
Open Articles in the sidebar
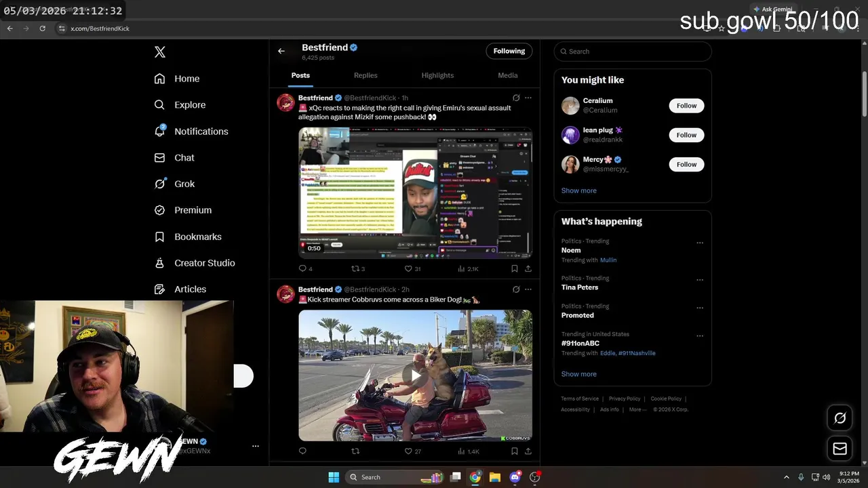180,289
